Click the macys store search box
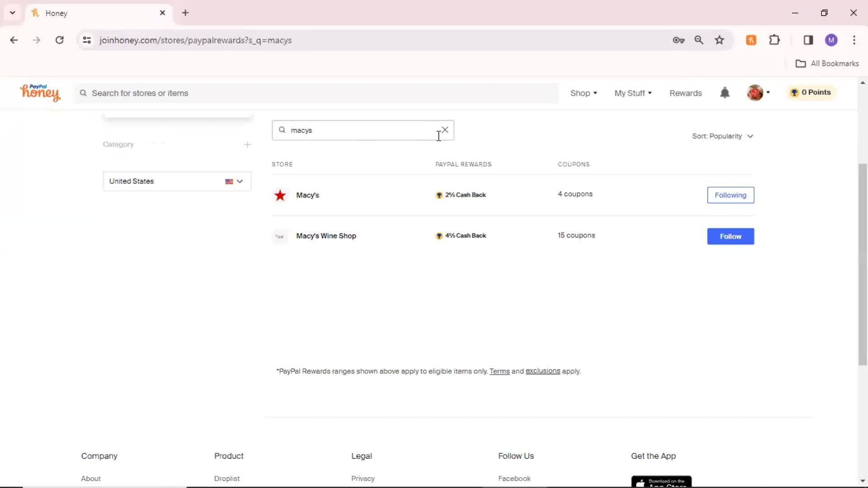Viewport: 868px width, 488px height. coord(363,130)
